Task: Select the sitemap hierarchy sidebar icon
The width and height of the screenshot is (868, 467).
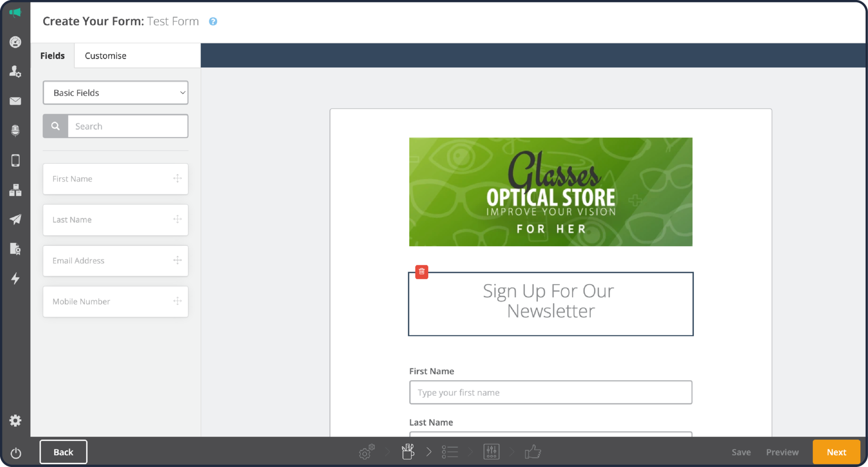Action: [15, 190]
